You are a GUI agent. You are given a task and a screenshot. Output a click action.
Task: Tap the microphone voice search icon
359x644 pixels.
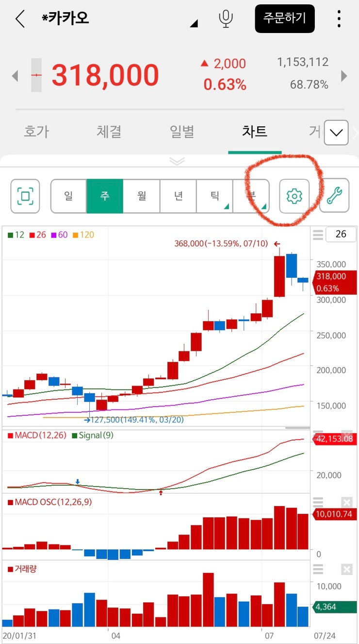click(x=225, y=19)
